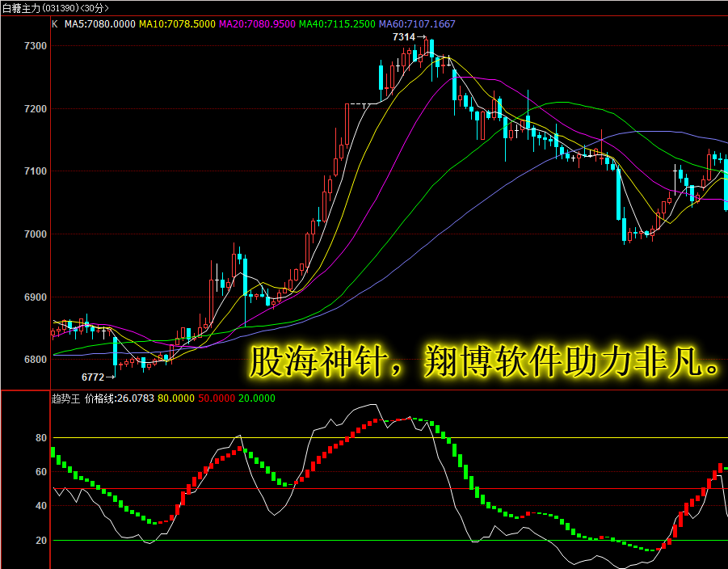The width and height of the screenshot is (728, 569).
Task: Click the 7000 price axis label
Action: [36, 234]
